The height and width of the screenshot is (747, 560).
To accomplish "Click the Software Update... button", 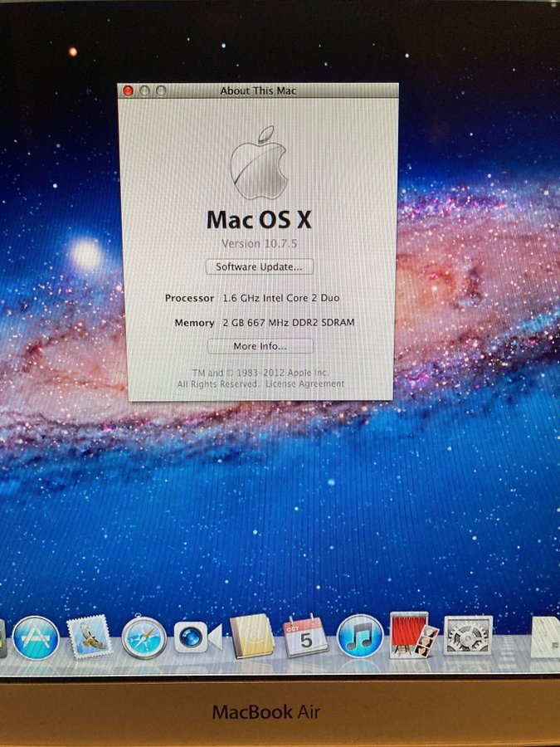I will pyautogui.click(x=260, y=267).
